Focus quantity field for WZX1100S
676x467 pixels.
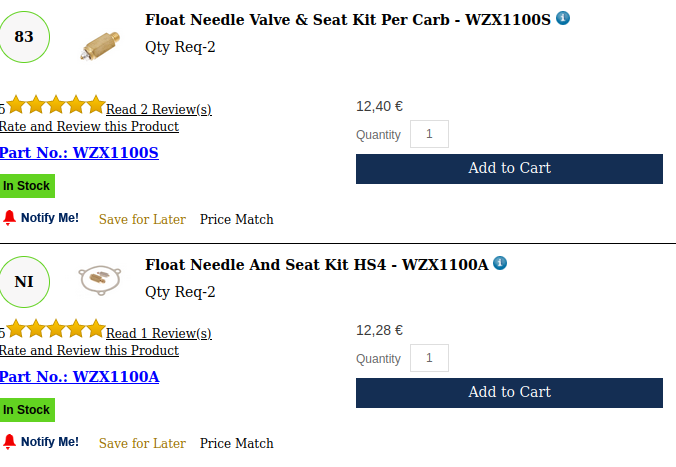point(429,134)
